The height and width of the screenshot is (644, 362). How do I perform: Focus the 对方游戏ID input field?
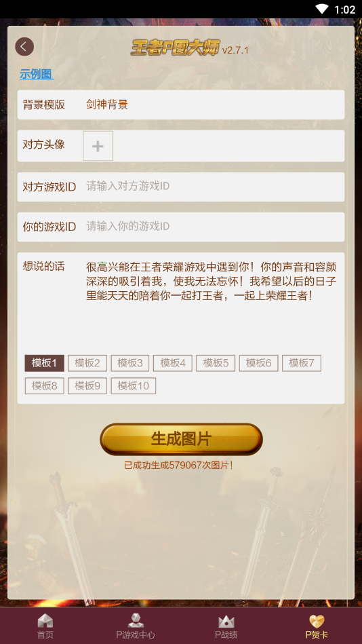click(213, 187)
